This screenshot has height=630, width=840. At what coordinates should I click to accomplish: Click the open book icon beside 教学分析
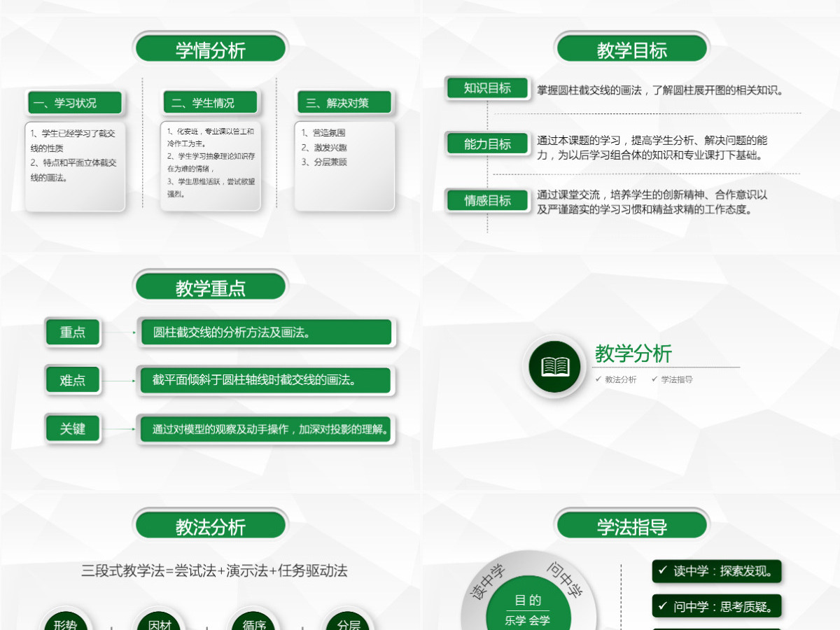click(x=555, y=366)
